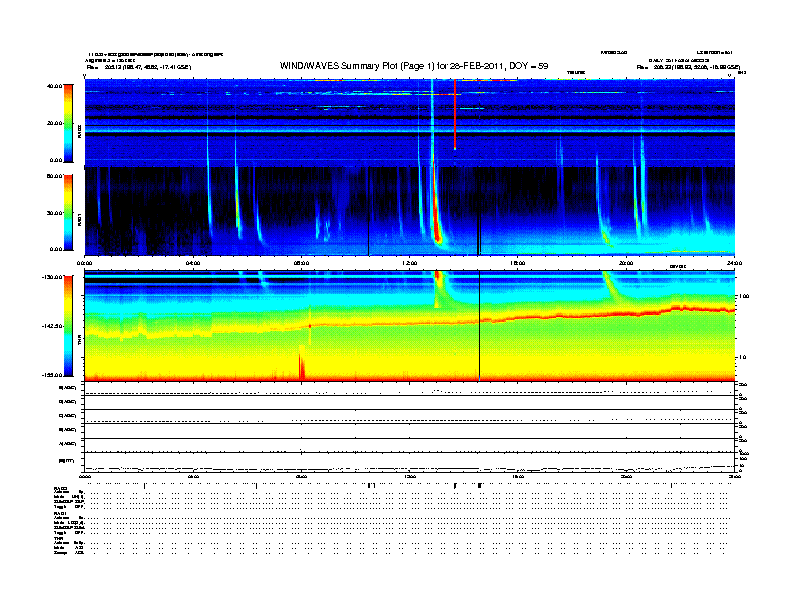Click the red vertical streak in RAD2 spectrogram
Viewport: 792px width, 612px height.
click(x=455, y=114)
